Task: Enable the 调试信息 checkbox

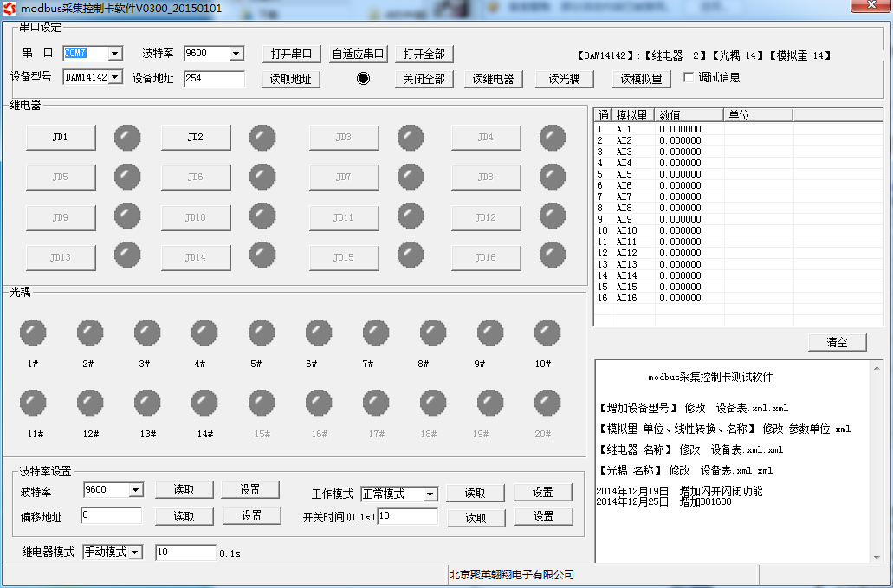Action: pyautogui.click(x=689, y=77)
